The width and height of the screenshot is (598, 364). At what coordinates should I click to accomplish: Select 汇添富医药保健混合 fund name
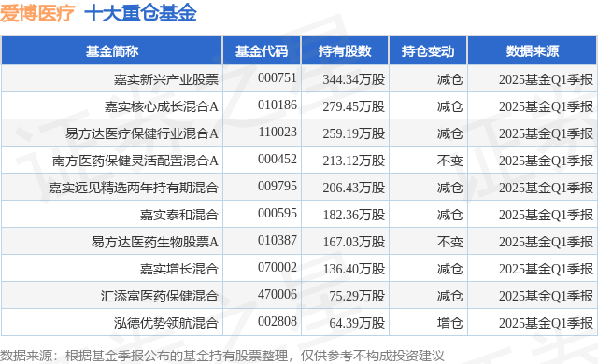point(160,296)
